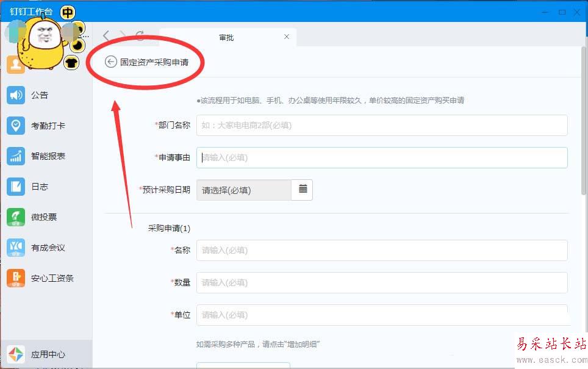Click the orange contacts icon in sidebar
This screenshot has height=369, width=588.
coord(15,65)
